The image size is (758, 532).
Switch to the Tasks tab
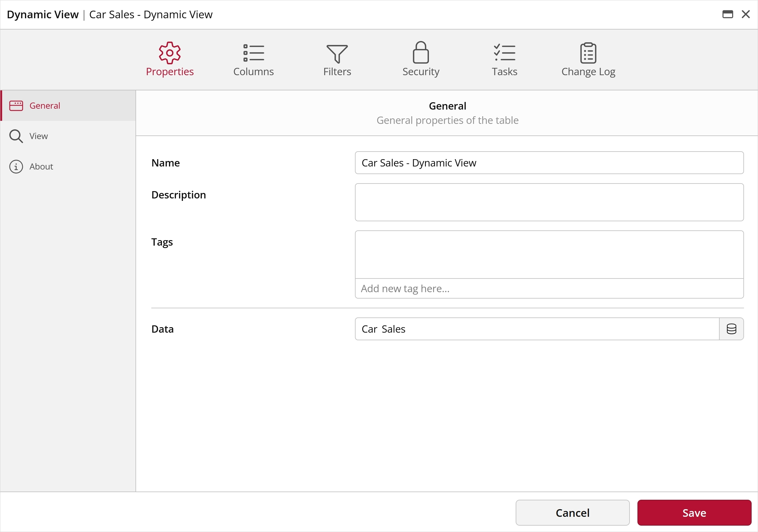[x=504, y=59]
